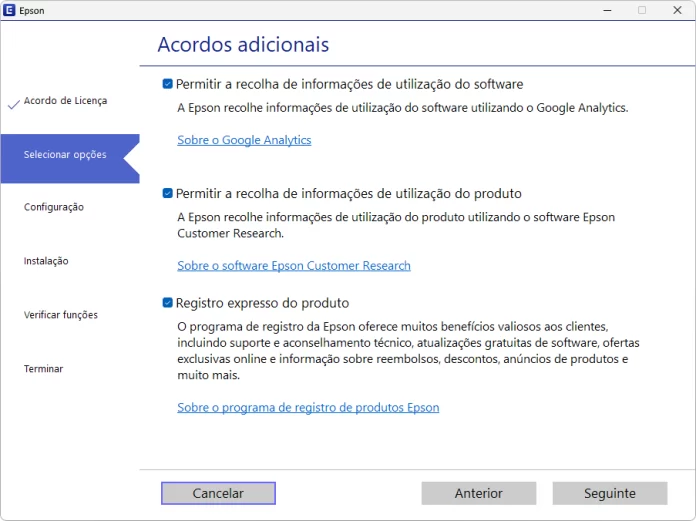The image size is (696, 521).
Task: Select Instalação step in sidebar
Action: (x=46, y=261)
